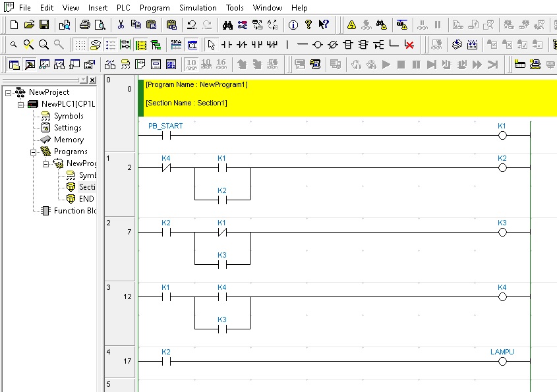Close the project workspace panel

(x=92, y=80)
